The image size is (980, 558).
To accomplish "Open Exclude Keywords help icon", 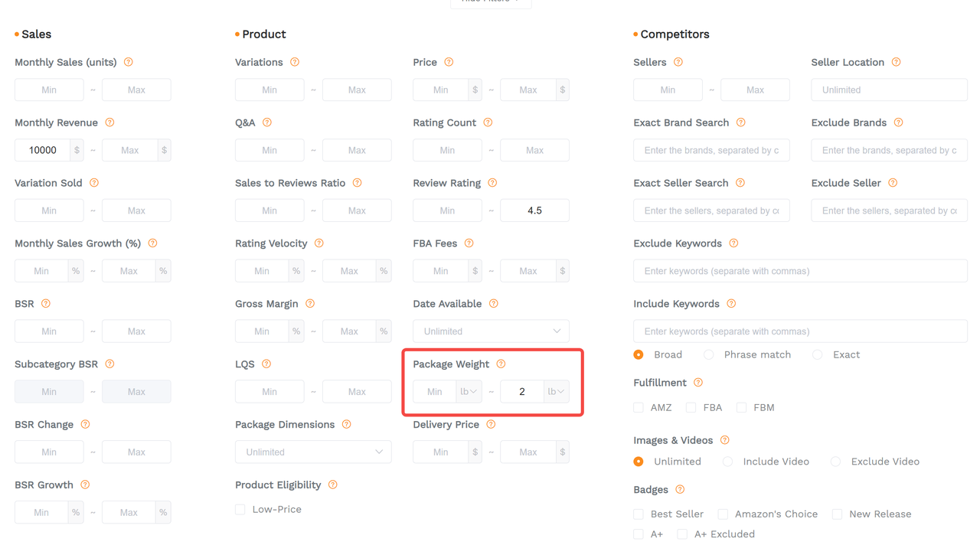I will click(733, 243).
